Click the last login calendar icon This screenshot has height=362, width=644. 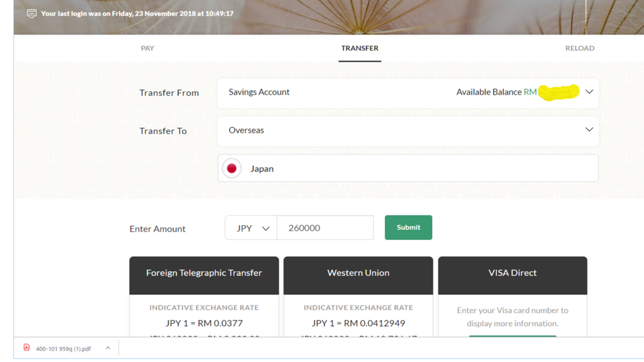[x=31, y=14]
